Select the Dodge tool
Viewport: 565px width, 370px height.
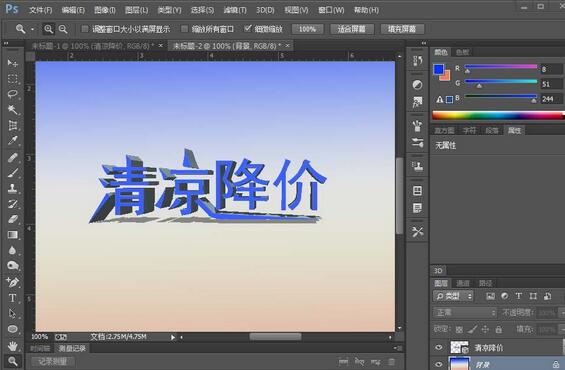point(13,266)
